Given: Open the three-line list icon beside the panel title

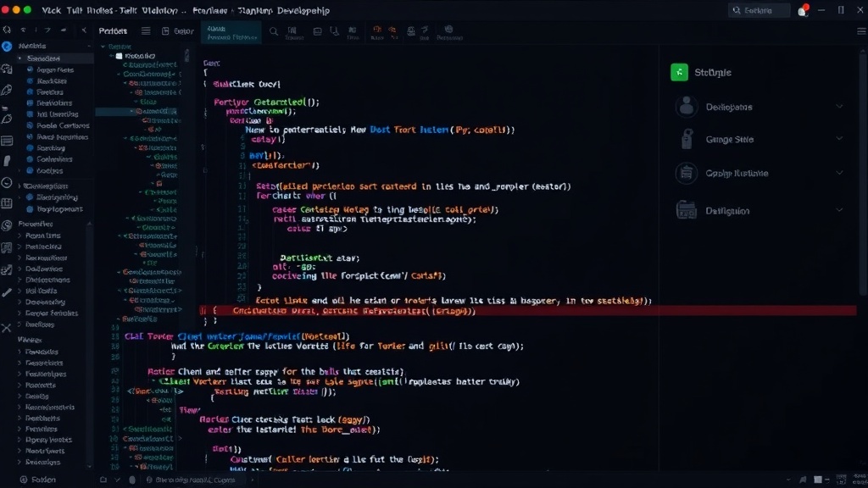Looking at the screenshot, I should pyautogui.click(x=146, y=31).
